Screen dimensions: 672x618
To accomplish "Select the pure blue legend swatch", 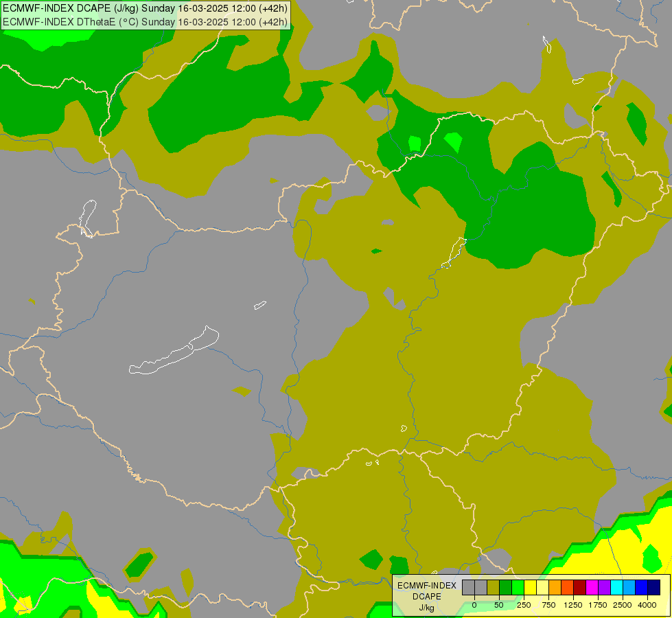I will (641, 588).
